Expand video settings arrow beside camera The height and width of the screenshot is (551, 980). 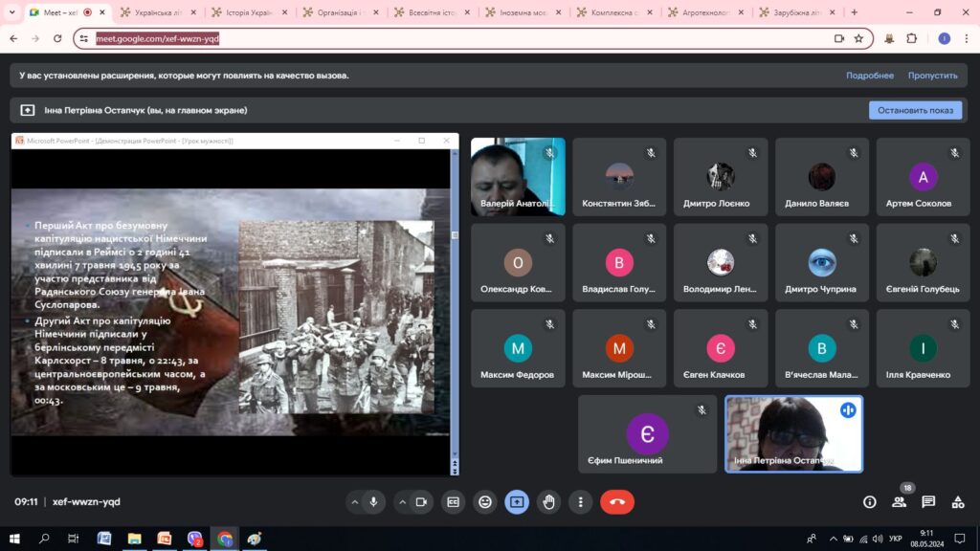pos(402,501)
